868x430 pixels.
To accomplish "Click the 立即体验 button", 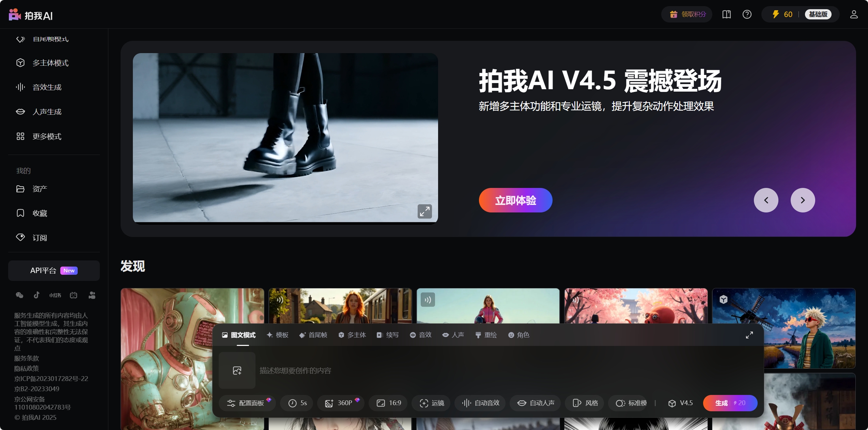I will click(x=515, y=200).
